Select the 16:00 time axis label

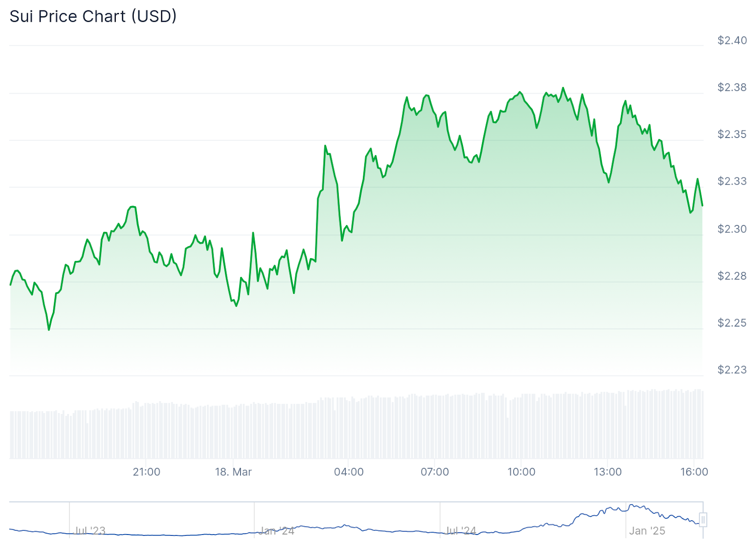(x=694, y=472)
